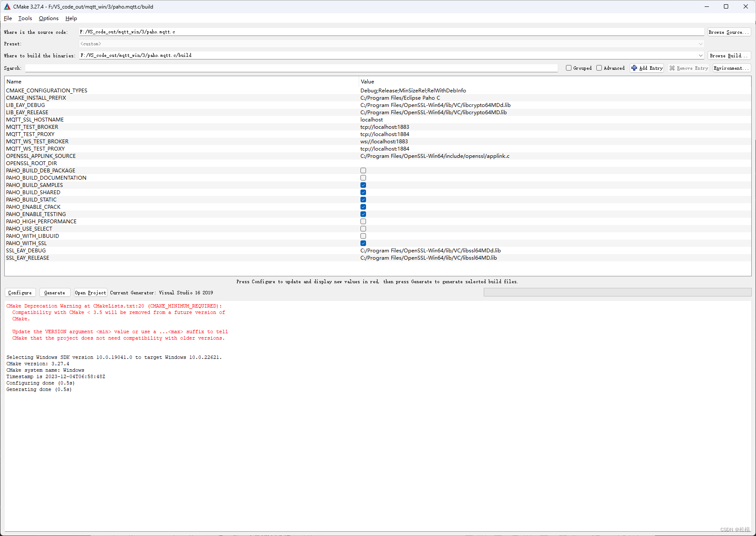Enable the Advanced checkbox

pos(599,68)
